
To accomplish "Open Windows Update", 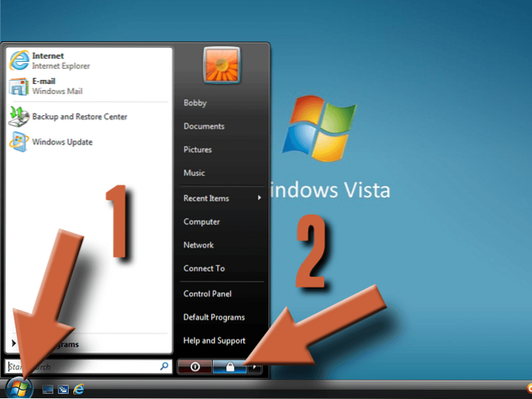I will click(61, 142).
